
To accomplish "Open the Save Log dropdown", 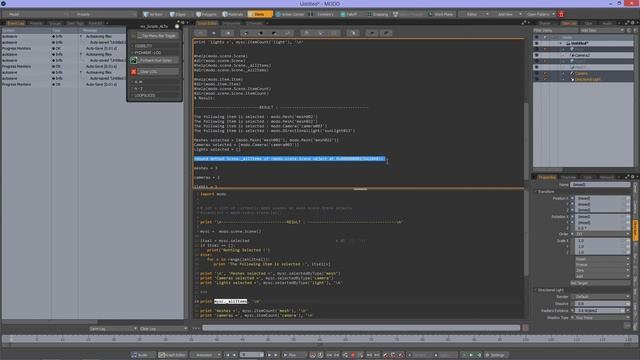I will click(113, 329).
